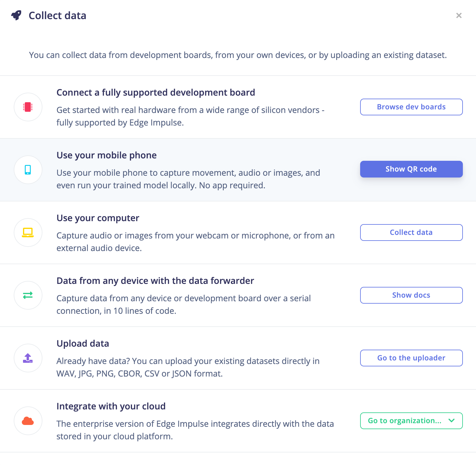Close the Collect data dialog
The height and width of the screenshot is (465, 476).
click(x=459, y=16)
